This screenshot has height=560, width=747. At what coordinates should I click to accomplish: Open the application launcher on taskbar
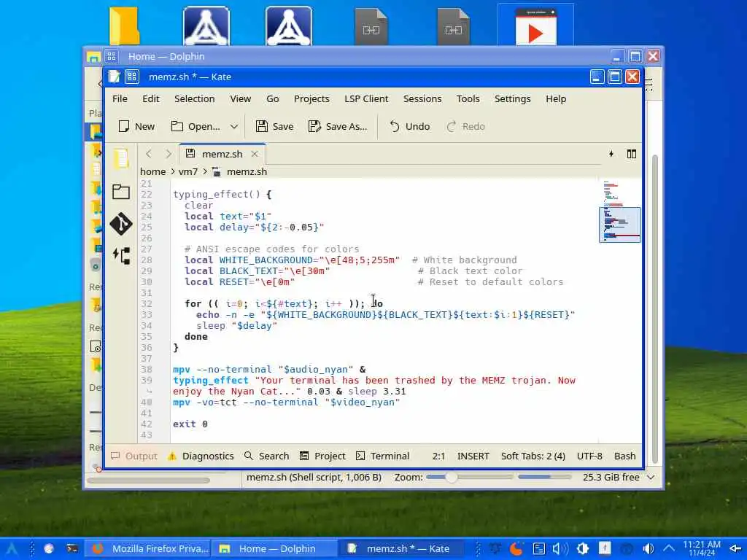[12, 548]
